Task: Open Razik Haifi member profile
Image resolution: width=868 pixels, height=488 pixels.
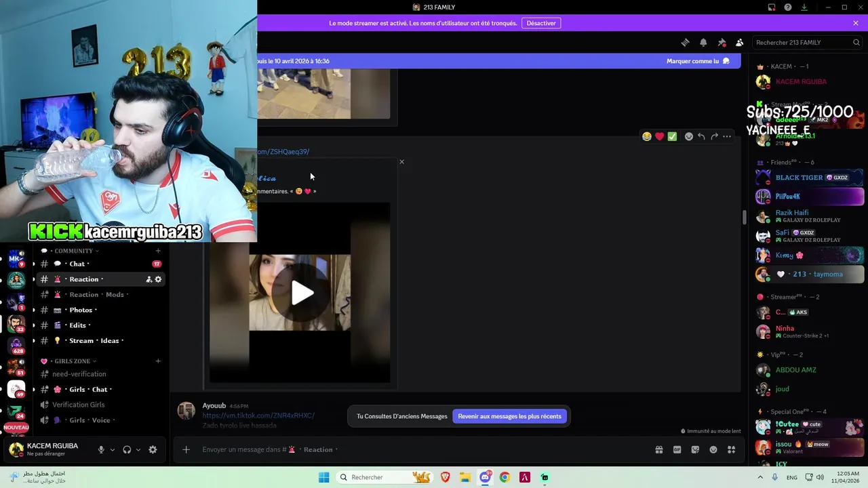Action: [x=810, y=216]
